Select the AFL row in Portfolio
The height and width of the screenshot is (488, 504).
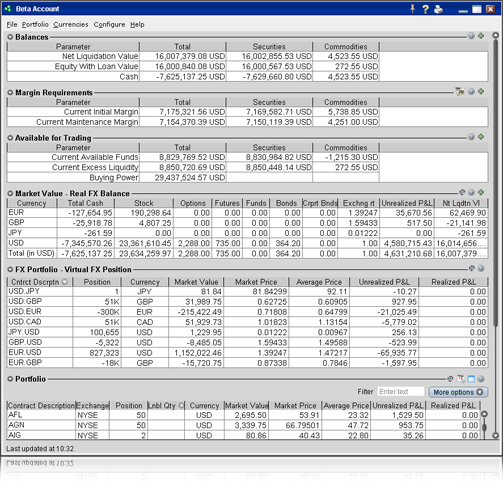pos(244,415)
